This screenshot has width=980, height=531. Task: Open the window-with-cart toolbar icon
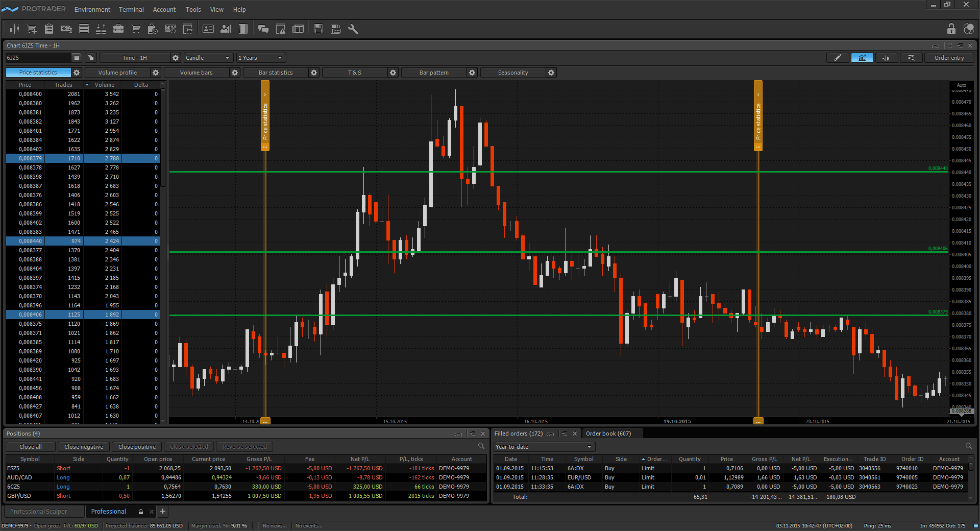[x=188, y=29]
